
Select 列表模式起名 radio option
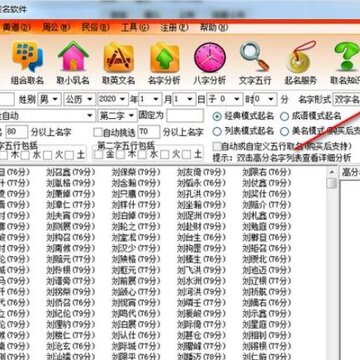(x=217, y=131)
